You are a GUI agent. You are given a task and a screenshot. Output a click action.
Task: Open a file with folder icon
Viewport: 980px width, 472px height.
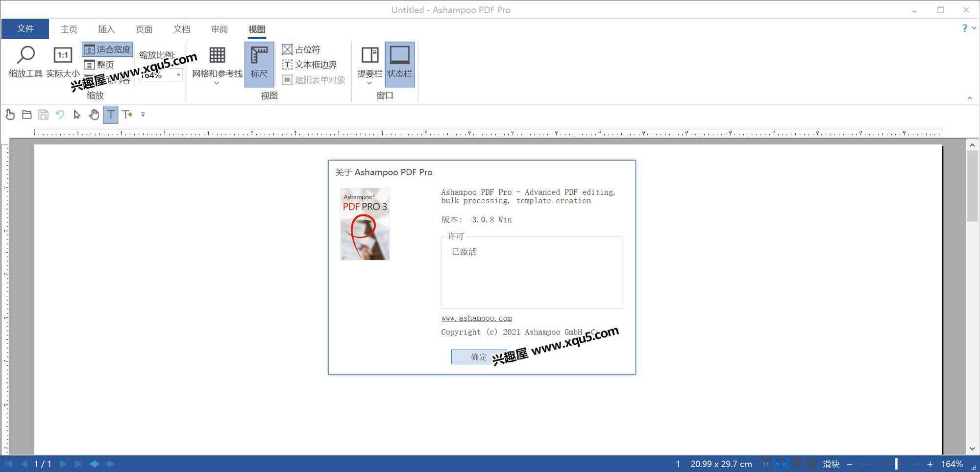pyautogui.click(x=27, y=115)
